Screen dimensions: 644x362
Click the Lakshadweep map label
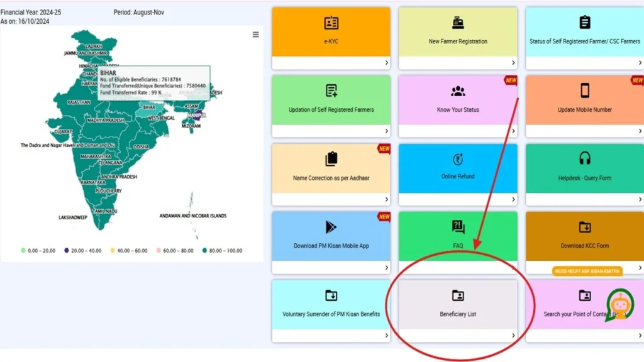tap(73, 217)
